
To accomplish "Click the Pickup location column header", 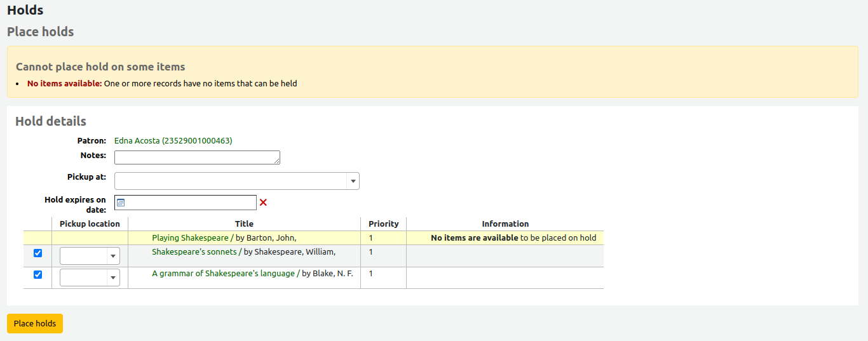I will 90,224.
